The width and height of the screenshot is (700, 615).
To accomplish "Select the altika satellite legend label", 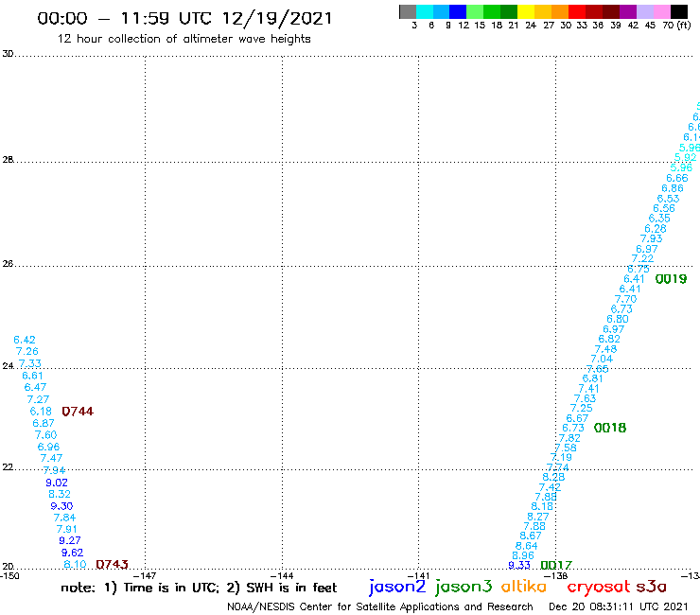I will pyautogui.click(x=523, y=586).
